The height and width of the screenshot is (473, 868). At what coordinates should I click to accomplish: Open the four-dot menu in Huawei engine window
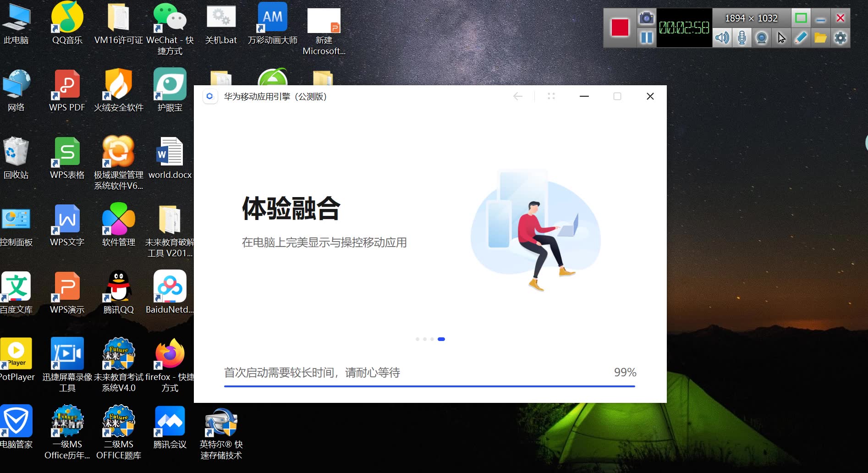[x=551, y=96]
